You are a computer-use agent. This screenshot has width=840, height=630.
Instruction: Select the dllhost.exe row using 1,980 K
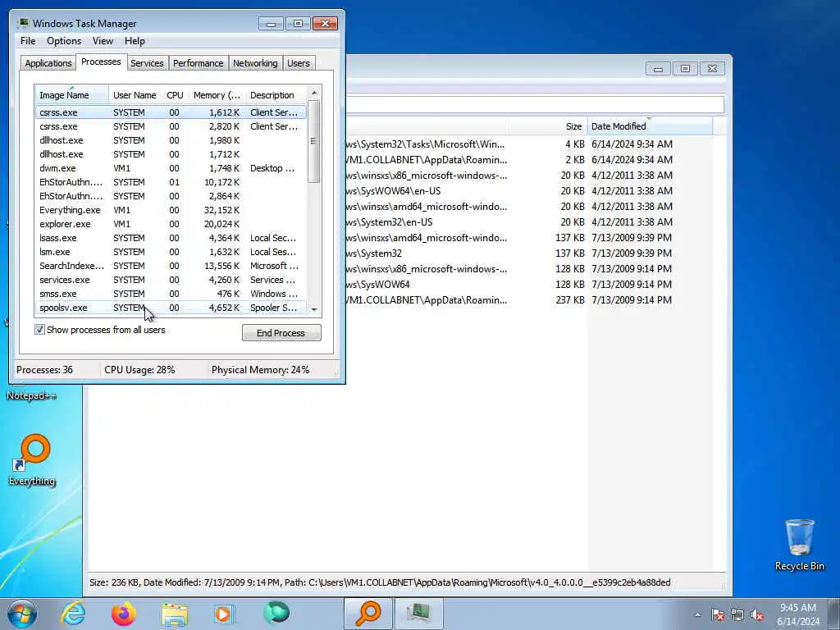(x=171, y=140)
